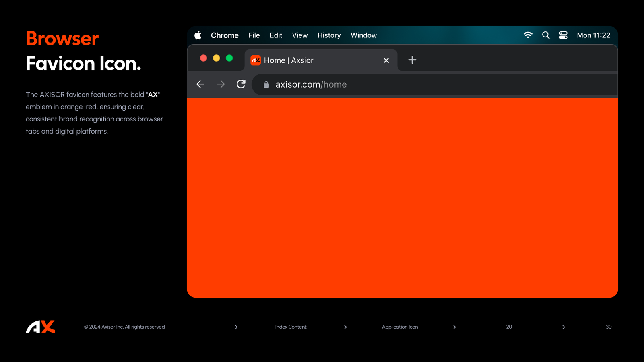Click the Apple logo in menu bar
The width and height of the screenshot is (644, 362).
coord(198,35)
